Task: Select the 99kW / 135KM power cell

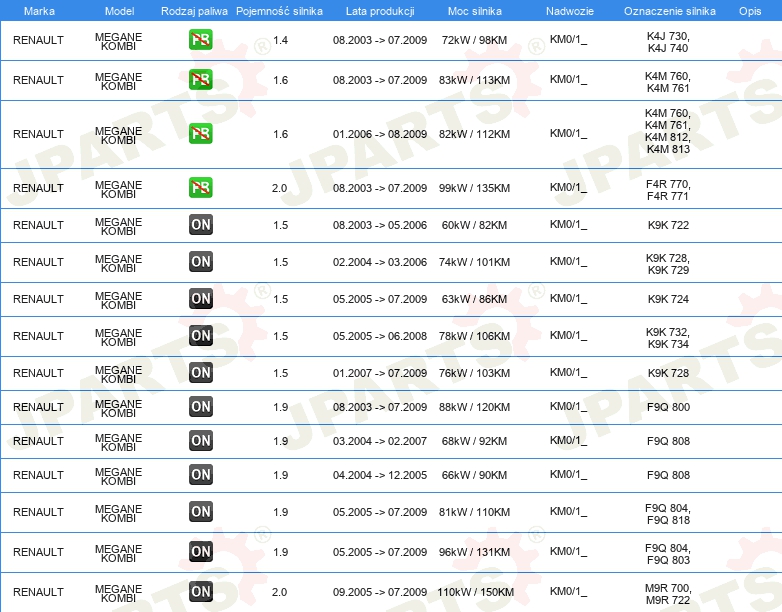Action: point(474,188)
